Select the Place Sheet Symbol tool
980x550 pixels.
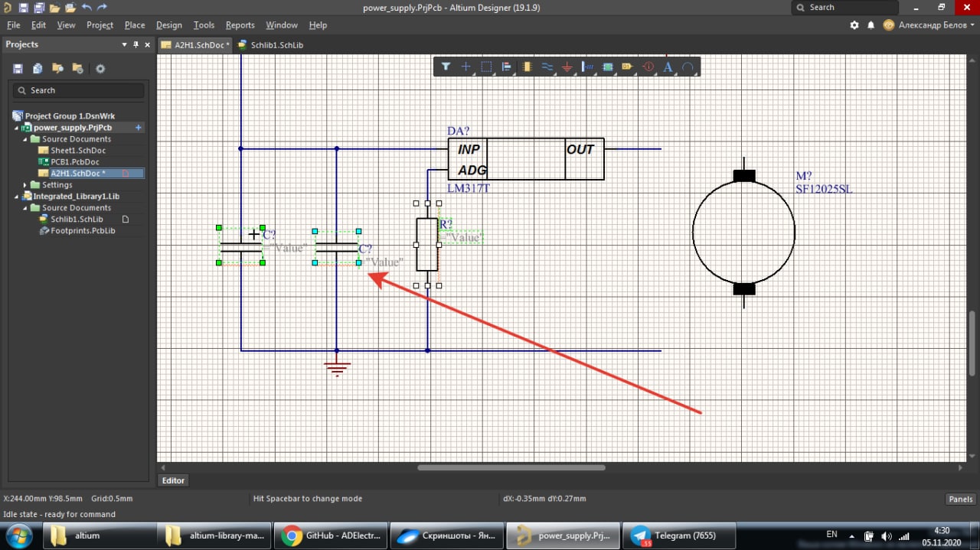608,67
